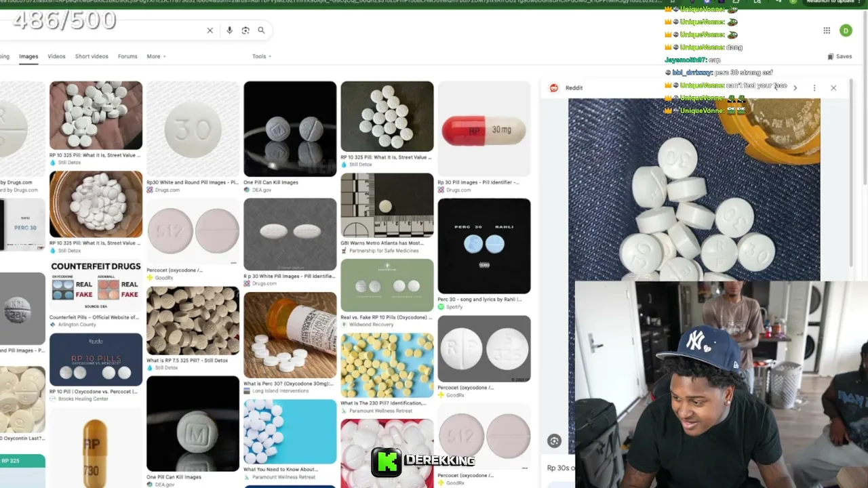The height and width of the screenshot is (488, 868).
Task: Open 'What Is The 230 Pill?' result title
Action: [x=383, y=403]
